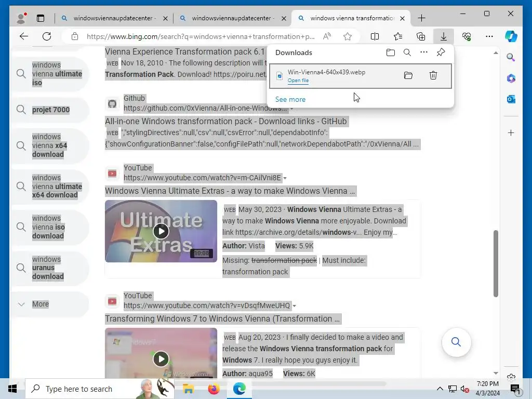The image size is (532, 399).
Task: Select related search windows uranus download
Action: (x=50, y=268)
